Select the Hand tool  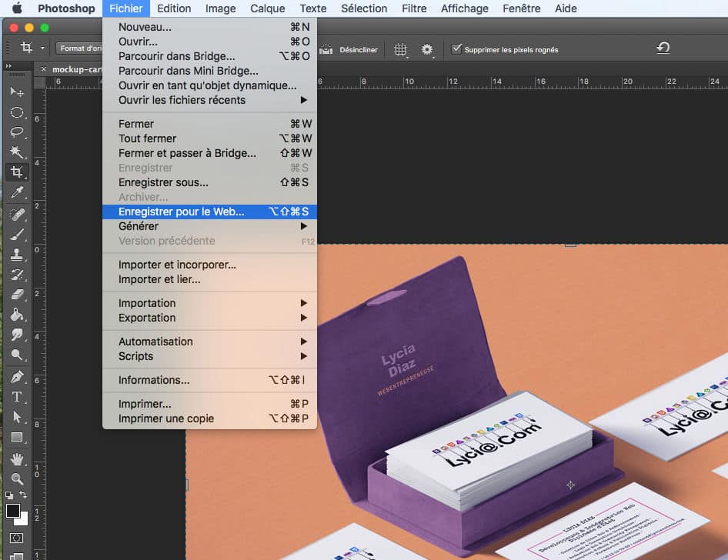point(16,459)
